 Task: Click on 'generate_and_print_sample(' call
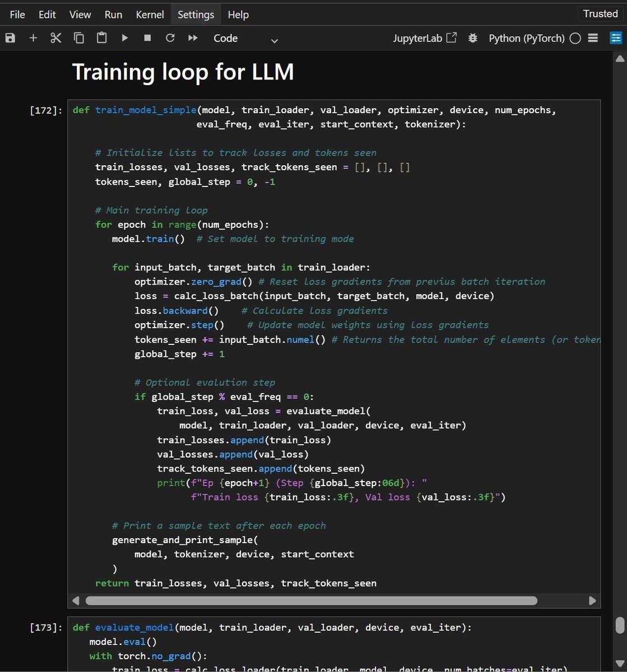coord(185,540)
